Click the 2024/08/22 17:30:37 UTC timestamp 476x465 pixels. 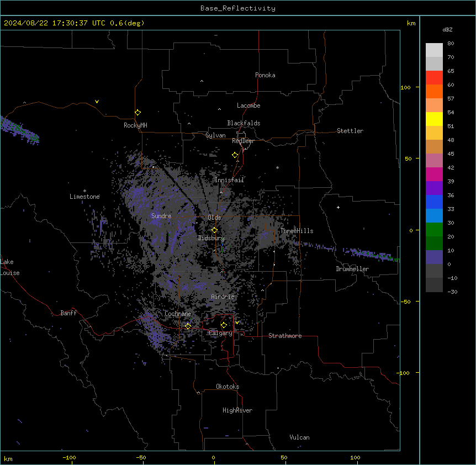[x=55, y=23]
